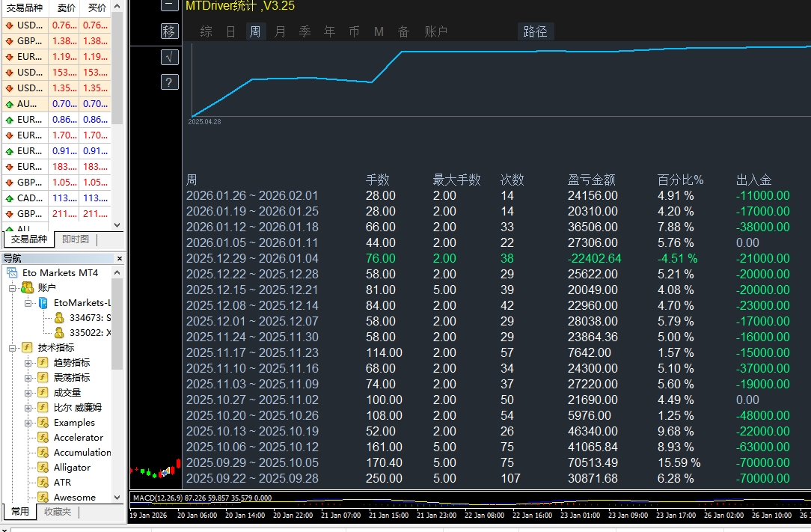Click the 移 move button

(x=170, y=31)
